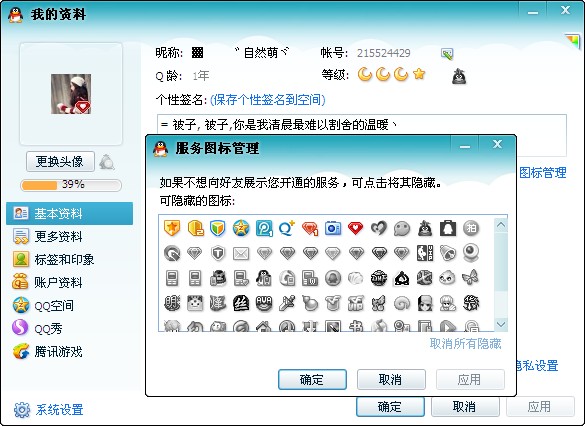This screenshot has width=585, height=426.
Task: Click the profile avatar photo
Action: [71, 94]
